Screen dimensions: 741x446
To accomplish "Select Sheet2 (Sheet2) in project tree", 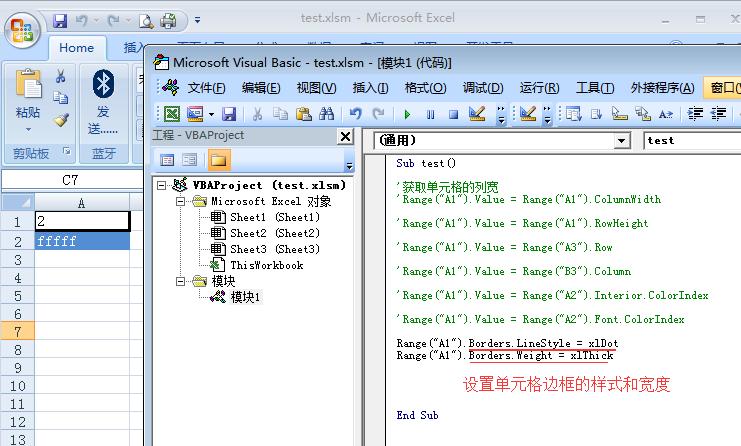I will (275, 233).
